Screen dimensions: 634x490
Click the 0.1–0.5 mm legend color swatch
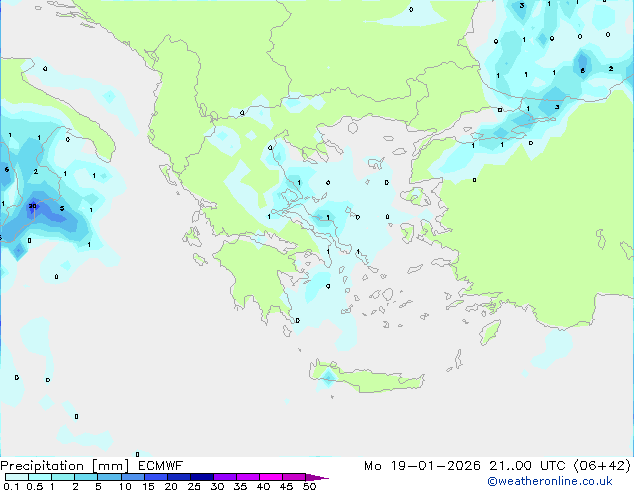[x=17, y=477]
